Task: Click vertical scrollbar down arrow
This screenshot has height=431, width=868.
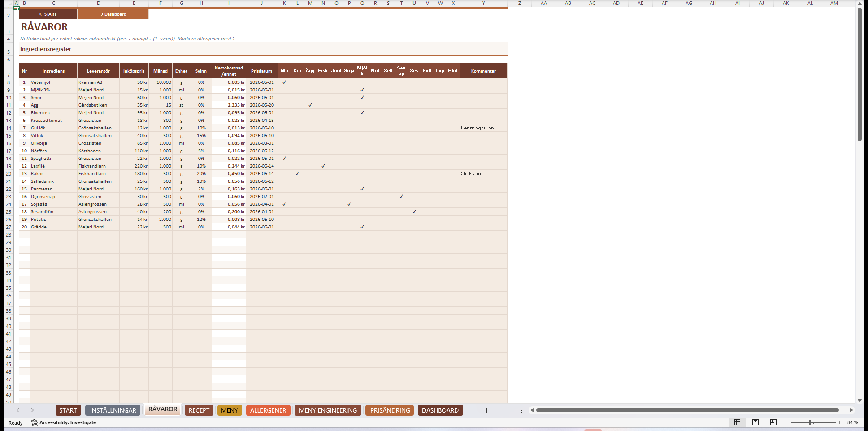Action: (859, 400)
